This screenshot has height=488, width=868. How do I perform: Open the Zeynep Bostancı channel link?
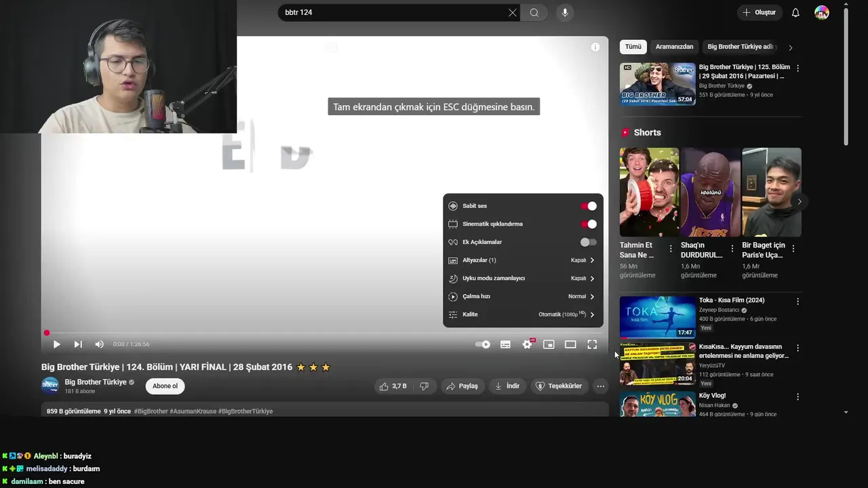[719, 310]
